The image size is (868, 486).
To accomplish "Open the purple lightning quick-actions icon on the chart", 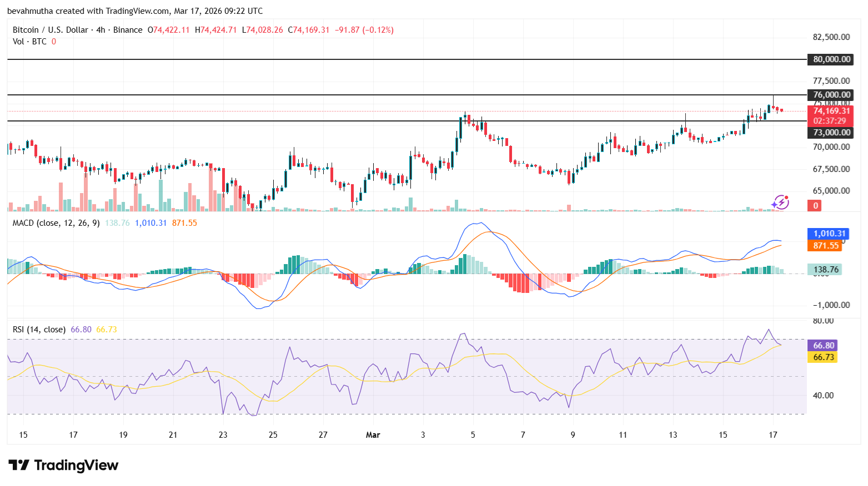I will pos(782,202).
